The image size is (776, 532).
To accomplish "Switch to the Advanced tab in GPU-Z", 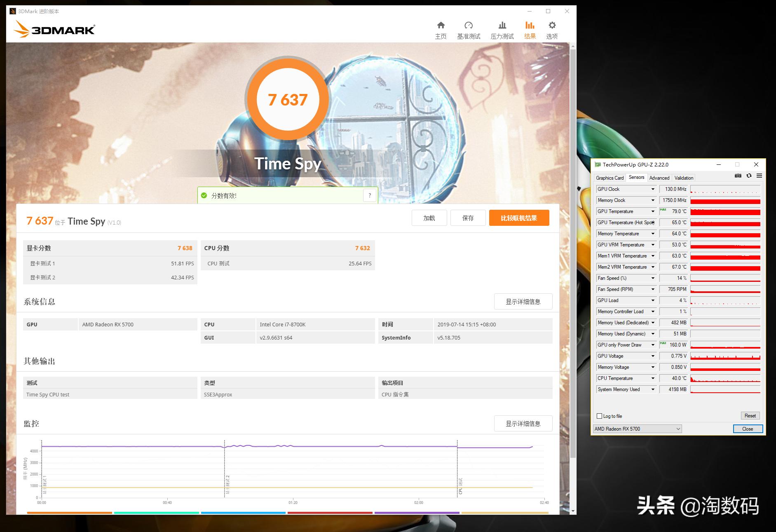I will point(659,178).
